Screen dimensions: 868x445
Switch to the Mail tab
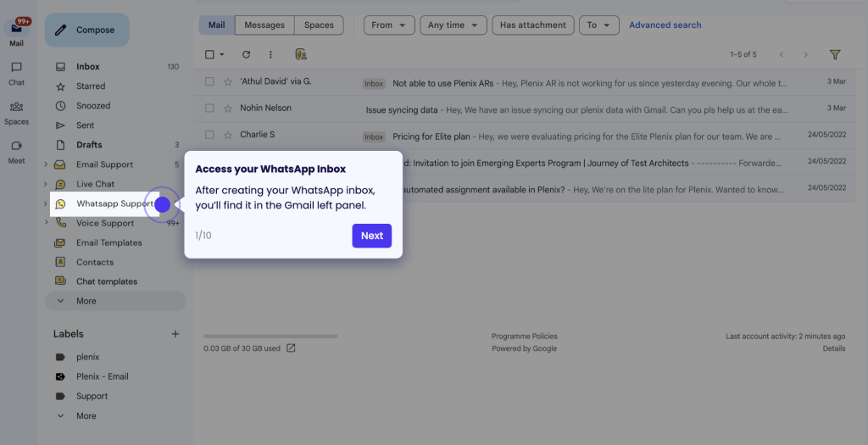click(x=216, y=25)
